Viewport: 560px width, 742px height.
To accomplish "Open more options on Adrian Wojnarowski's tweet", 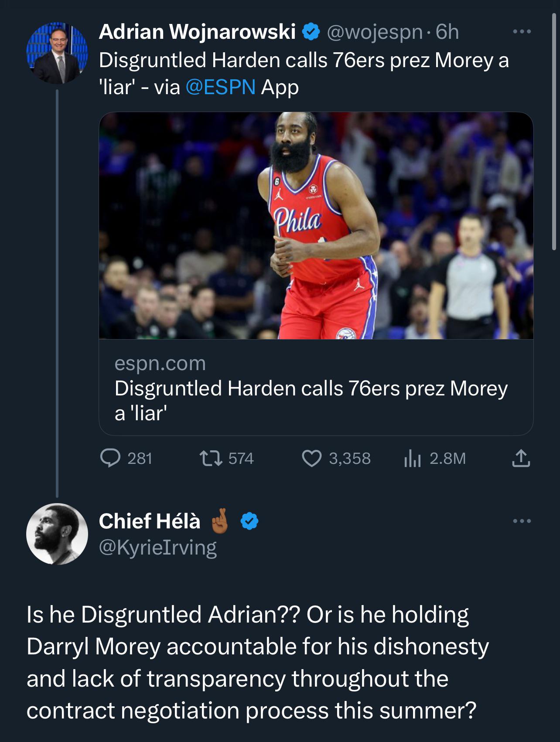I will point(522,32).
